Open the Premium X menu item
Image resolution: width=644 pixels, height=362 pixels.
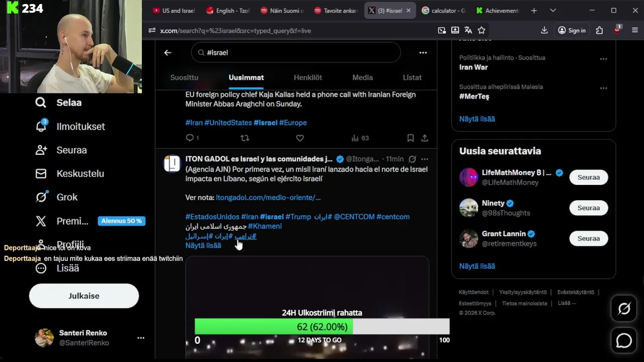[x=61, y=221]
